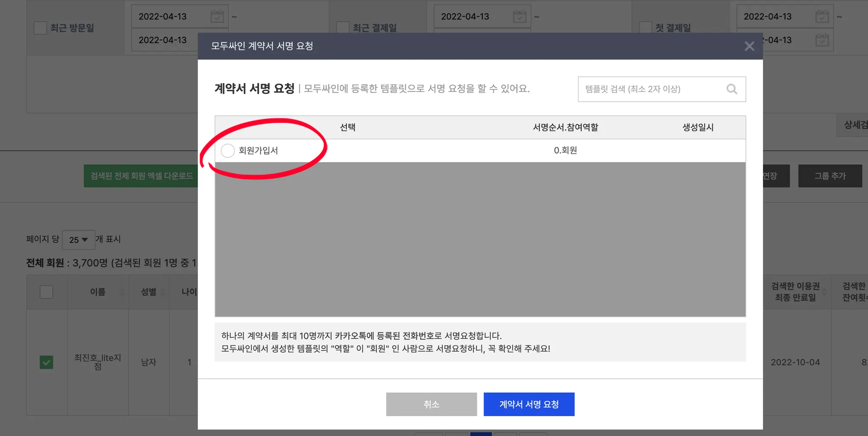Open calendar for 첫 결제일 start date
The width and height of the screenshot is (868, 436).
pyautogui.click(x=822, y=17)
